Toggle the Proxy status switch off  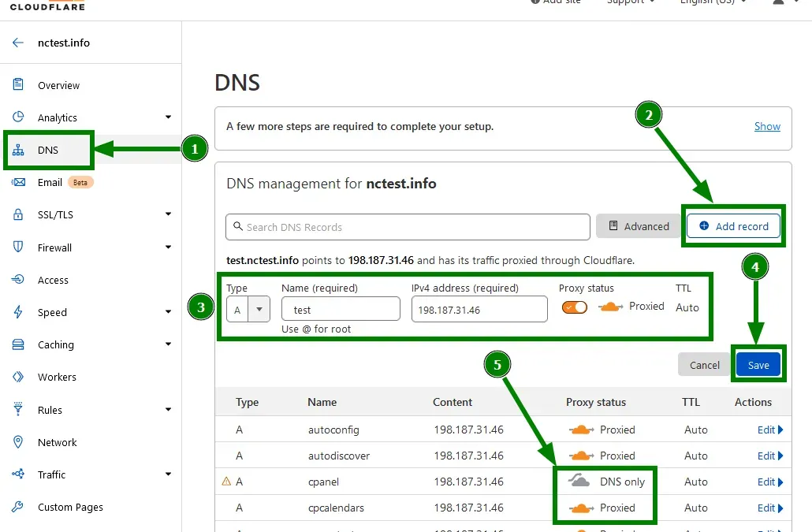pyautogui.click(x=574, y=307)
